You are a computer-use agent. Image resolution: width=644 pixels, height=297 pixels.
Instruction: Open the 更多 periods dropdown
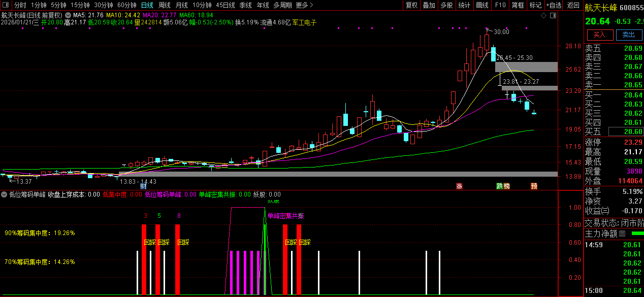point(304,5)
